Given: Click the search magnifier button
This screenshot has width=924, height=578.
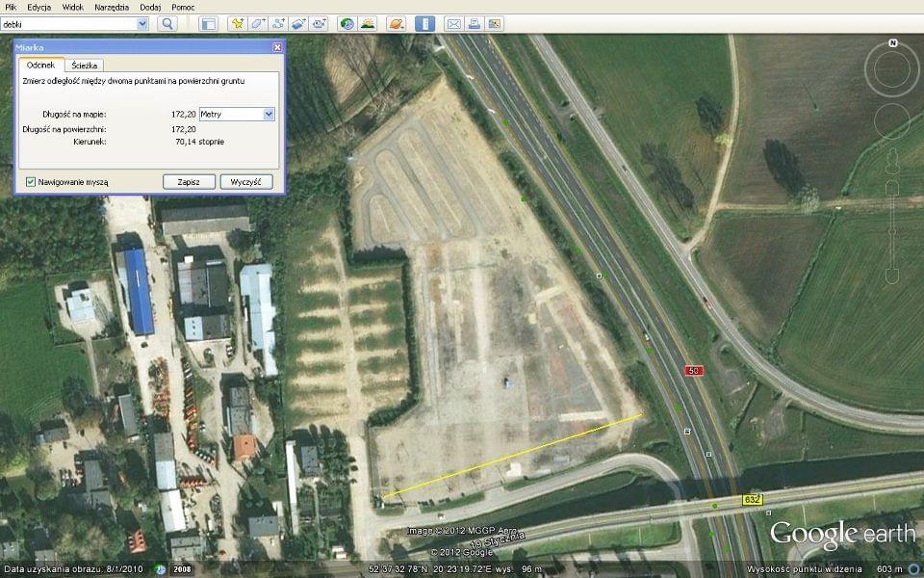Looking at the screenshot, I should (x=167, y=23).
